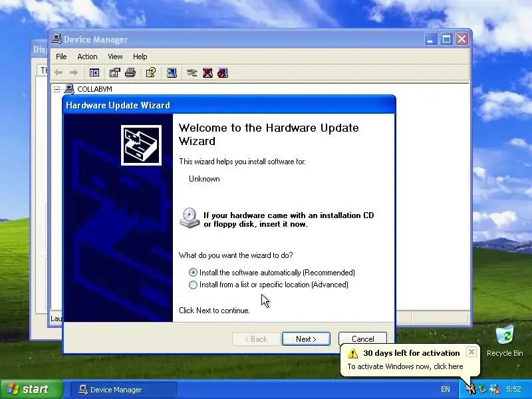Open Properties via the toolbar icon
Screen dimensions: 532x399
(x=114, y=72)
